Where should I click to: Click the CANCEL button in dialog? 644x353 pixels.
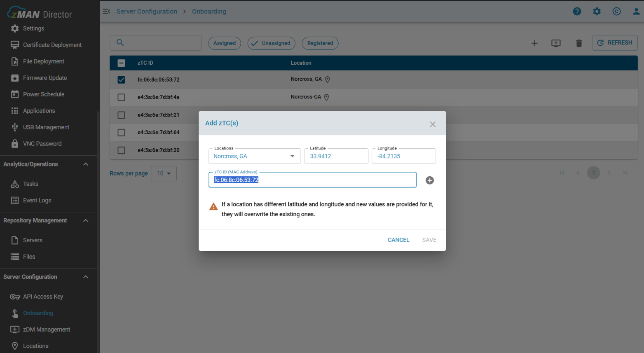coord(398,240)
